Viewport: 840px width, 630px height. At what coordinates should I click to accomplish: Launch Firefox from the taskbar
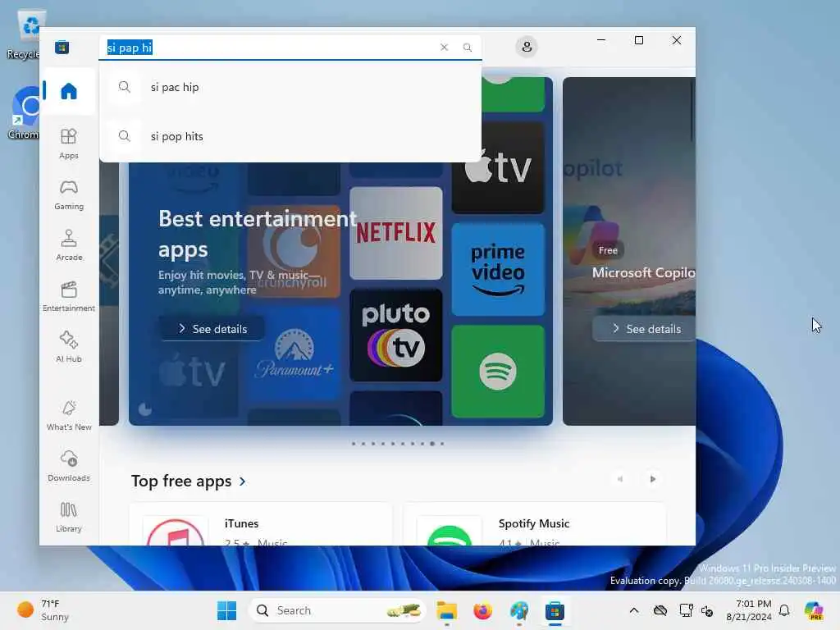(x=482, y=610)
